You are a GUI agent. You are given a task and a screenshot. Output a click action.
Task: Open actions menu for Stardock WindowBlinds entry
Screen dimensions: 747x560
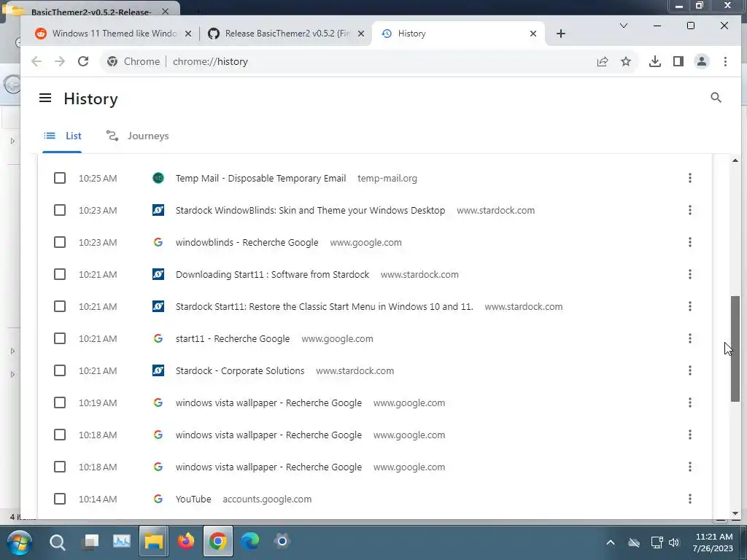coord(690,210)
